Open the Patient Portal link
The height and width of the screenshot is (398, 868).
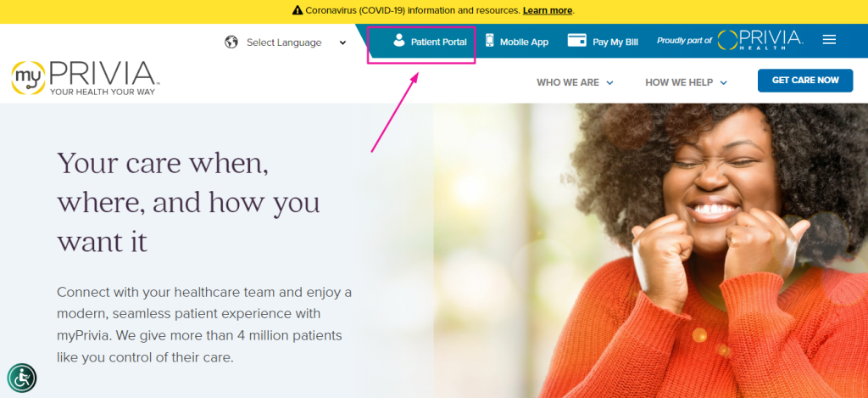(430, 42)
